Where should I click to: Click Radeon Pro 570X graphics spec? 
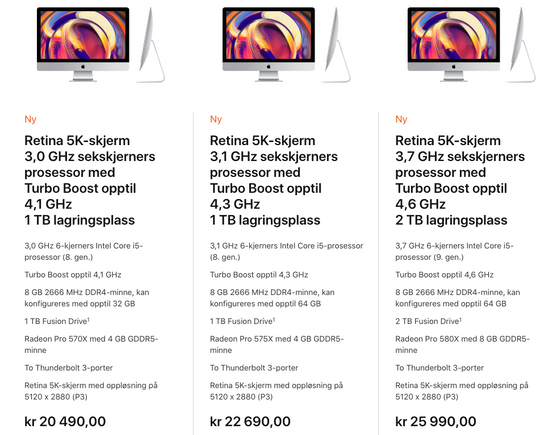pos(91,344)
